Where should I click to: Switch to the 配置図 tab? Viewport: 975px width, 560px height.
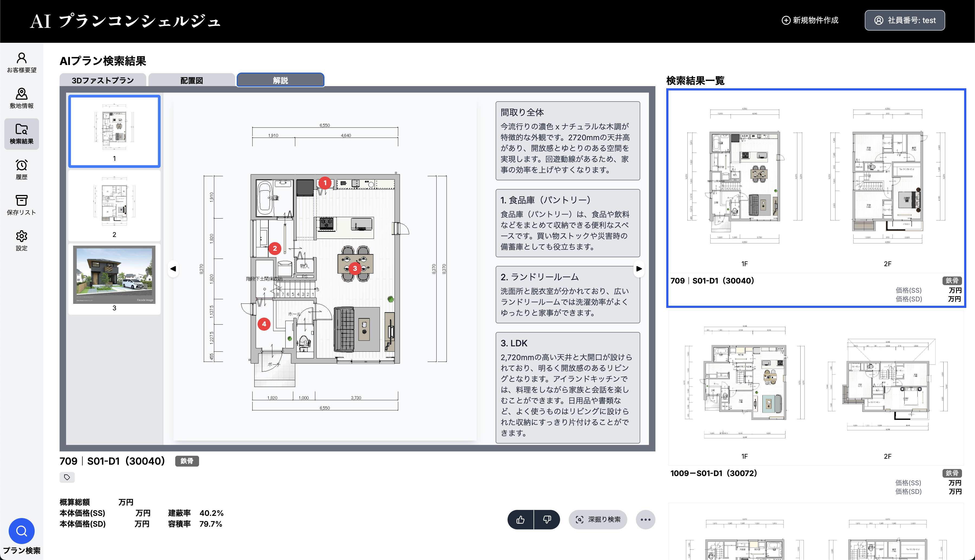click(191, 80)
